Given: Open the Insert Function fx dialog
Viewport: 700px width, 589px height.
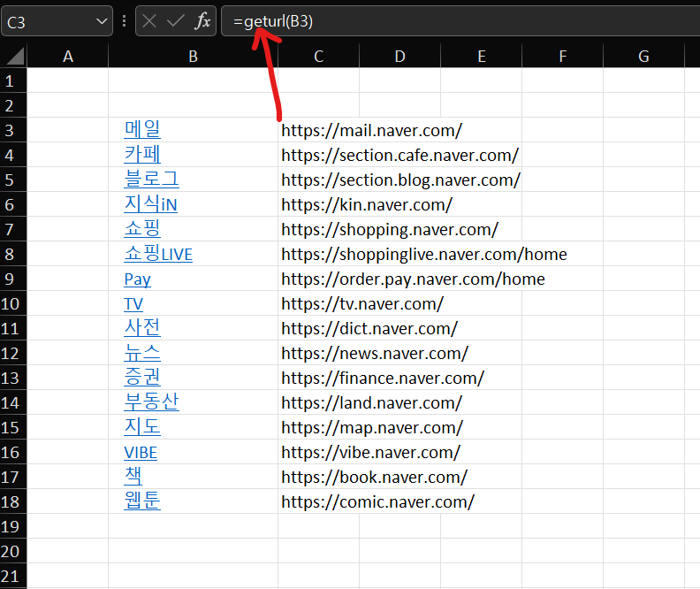Looking at the screenshot, I should 202,20.
